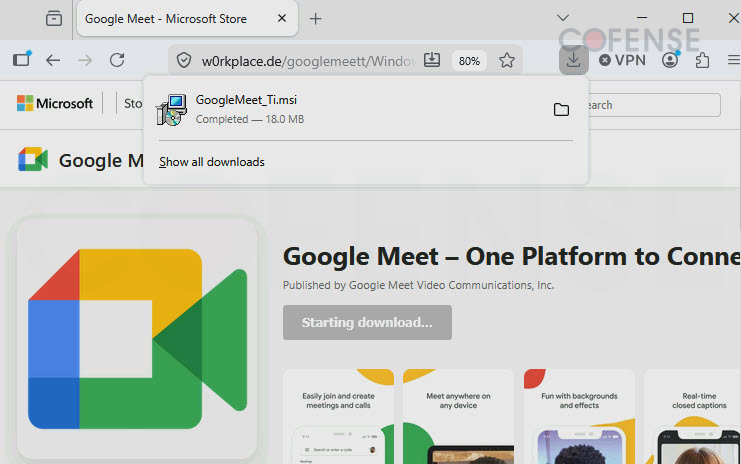
Task: Go back to the previous page
Action: point(53,60)
